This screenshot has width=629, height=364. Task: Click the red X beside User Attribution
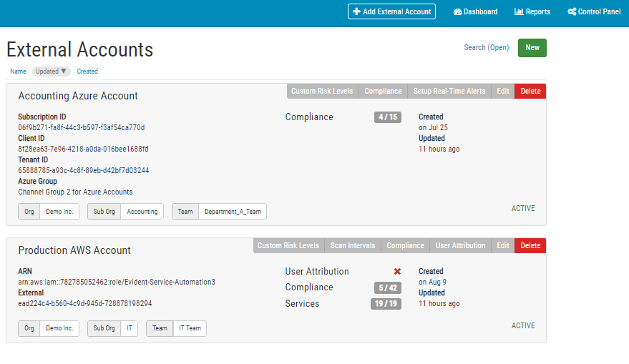pos(397,272)
